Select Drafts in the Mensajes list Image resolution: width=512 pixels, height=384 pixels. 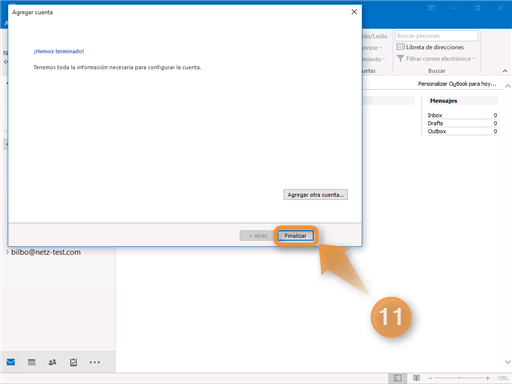click(x=462, y=123)
